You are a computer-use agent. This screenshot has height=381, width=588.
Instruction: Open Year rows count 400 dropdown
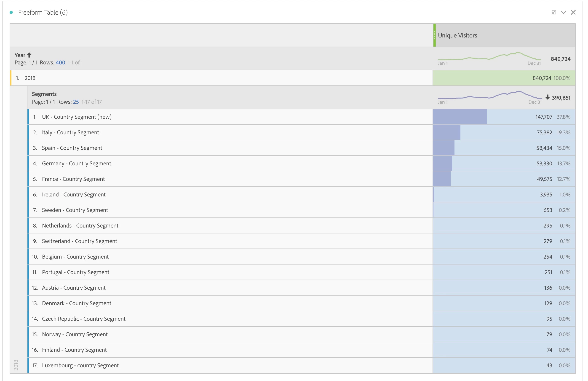pyautogui.click(x=60, y=62)
